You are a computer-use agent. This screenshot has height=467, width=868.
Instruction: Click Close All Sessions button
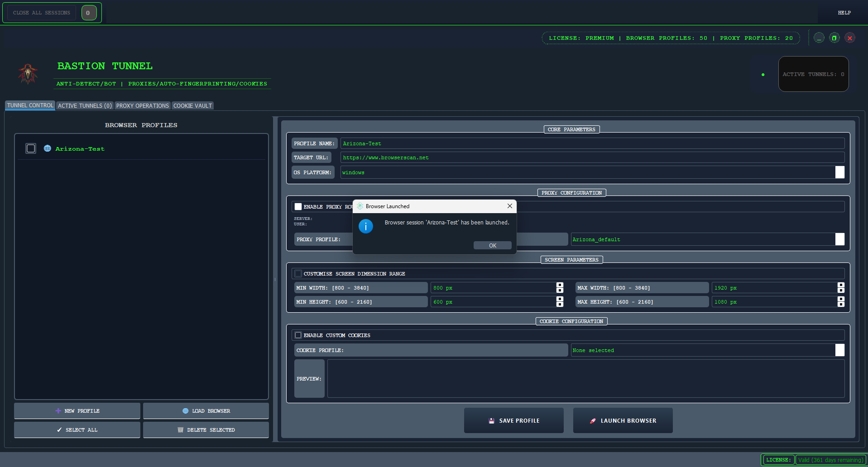pos(42,13)
